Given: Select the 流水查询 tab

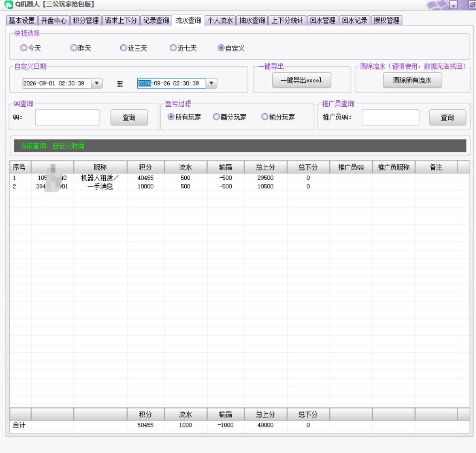Looking at the screenshot, I should (188, 20).
